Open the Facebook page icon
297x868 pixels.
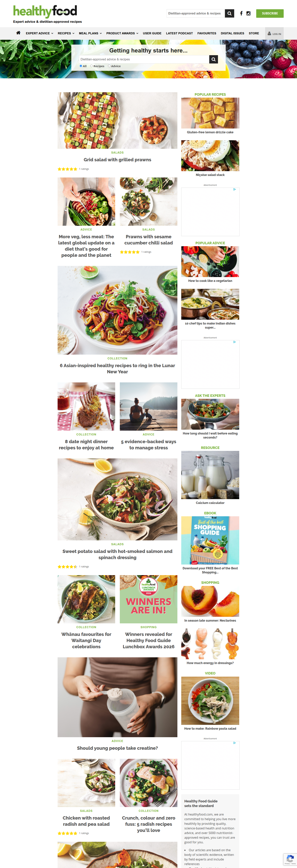241,14
